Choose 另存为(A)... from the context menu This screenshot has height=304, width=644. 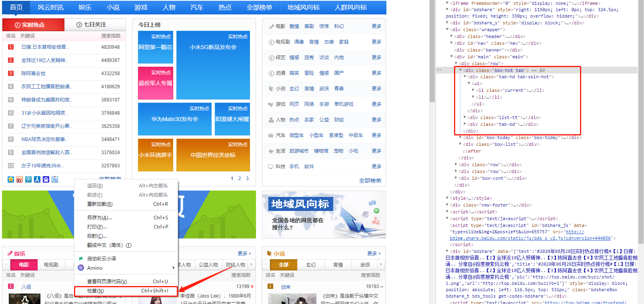[126, 218]
